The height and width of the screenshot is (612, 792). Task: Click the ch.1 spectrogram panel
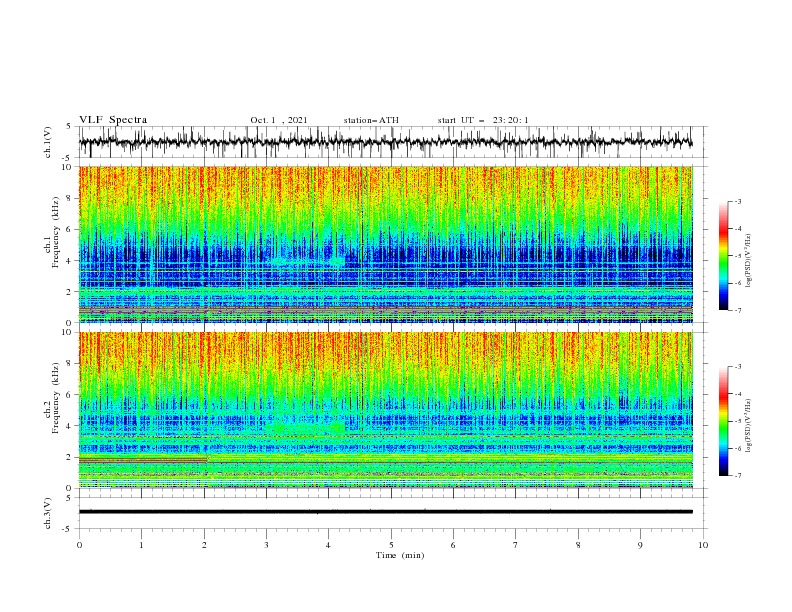385,244
